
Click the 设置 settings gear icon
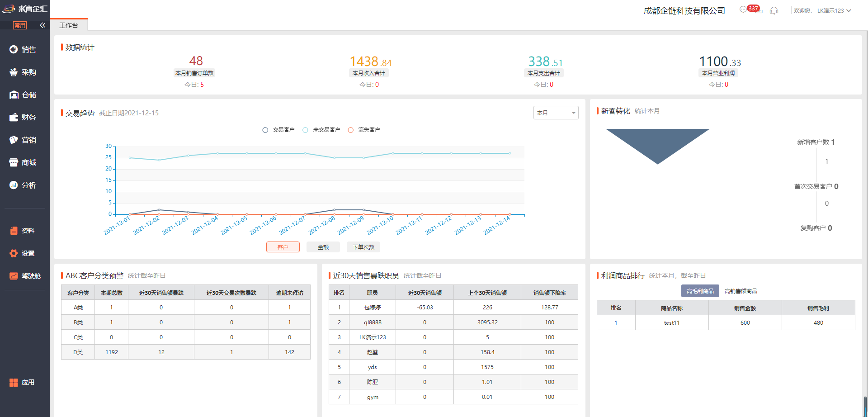pyautogui.click(x=14, y=253)
